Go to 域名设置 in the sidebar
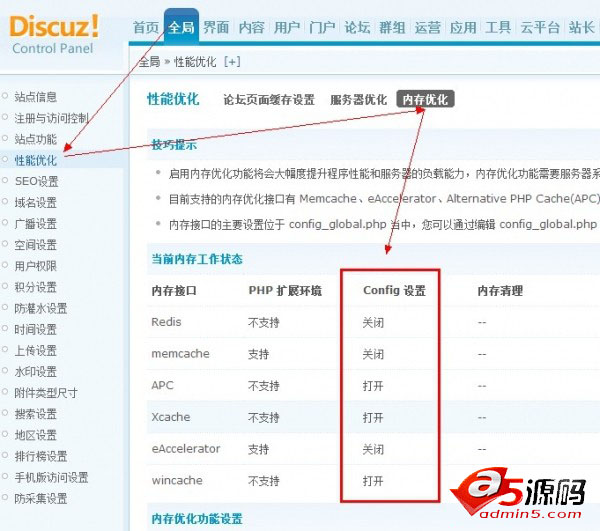This screenshot has height=531, width=600. coord(36,202)
